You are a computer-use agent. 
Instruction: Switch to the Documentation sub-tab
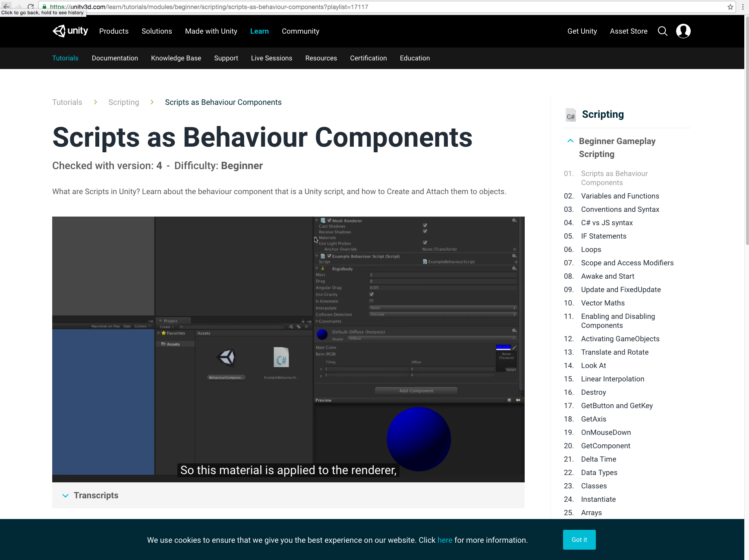click(x=115, y=58)
